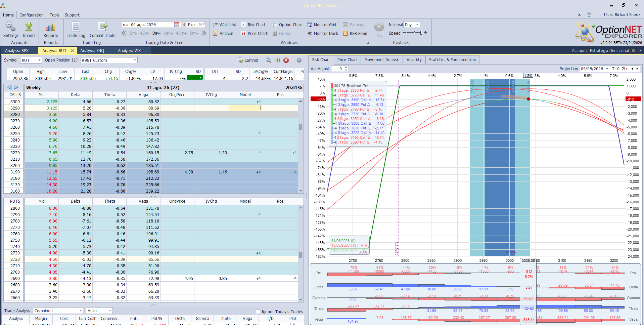
Task: Open the Risk Chart window from ribbon
Action: 253,25
